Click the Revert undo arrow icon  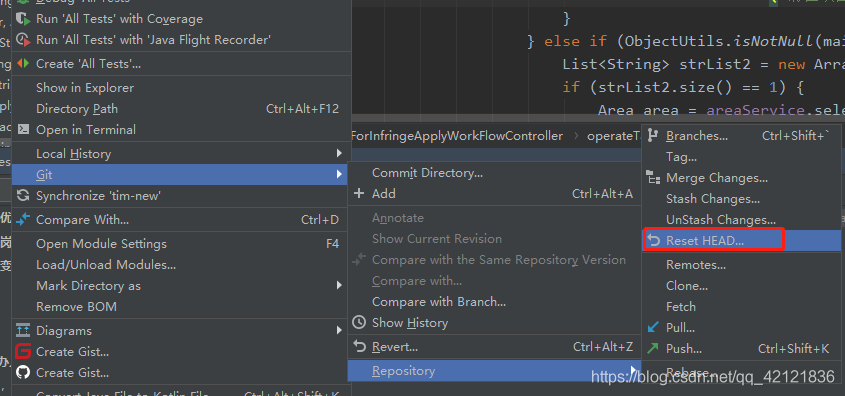coord(359,346)
